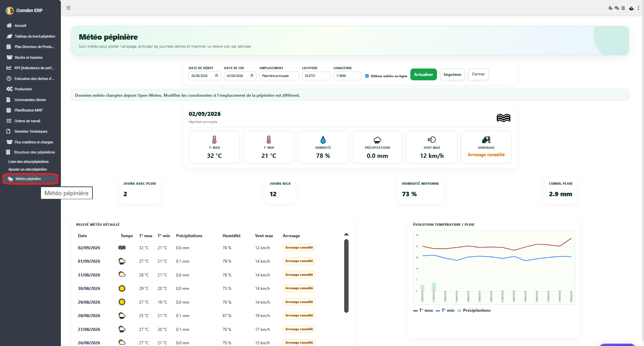
Task: Click the Imprimer button
Action: pyautogui.click(x=452, y=75)
